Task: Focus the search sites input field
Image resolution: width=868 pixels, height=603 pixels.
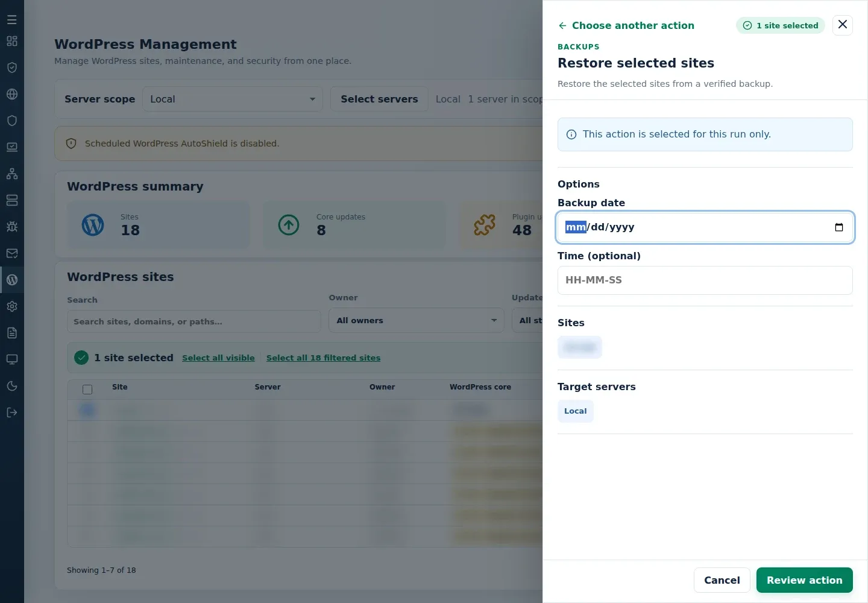Action: (193, 321)
